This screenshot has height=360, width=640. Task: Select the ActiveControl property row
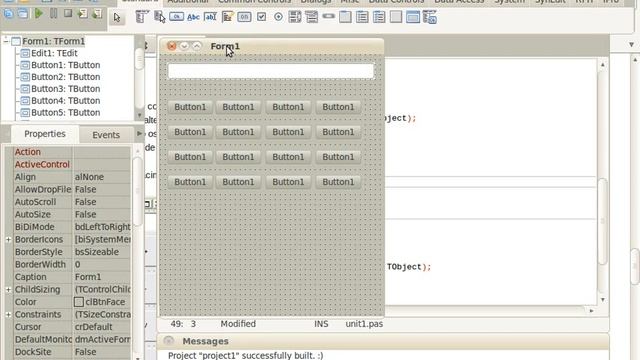click(72, 164)
